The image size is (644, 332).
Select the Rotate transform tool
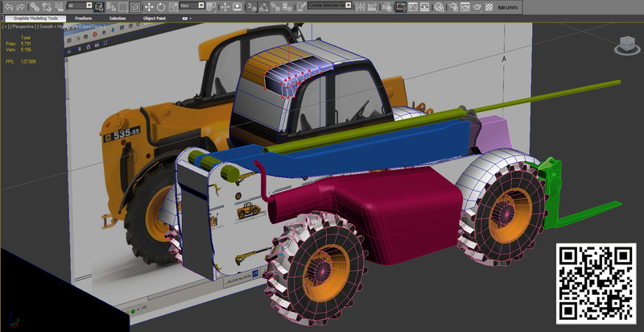pyautogui.click(x=161, y=6)
